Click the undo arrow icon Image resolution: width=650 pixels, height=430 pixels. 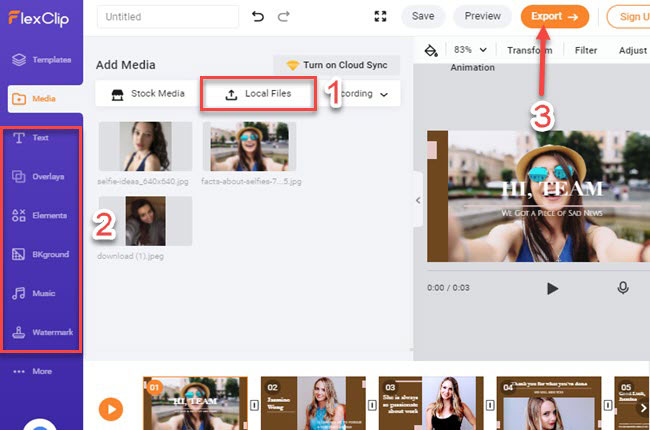click(x=258, y=17)
